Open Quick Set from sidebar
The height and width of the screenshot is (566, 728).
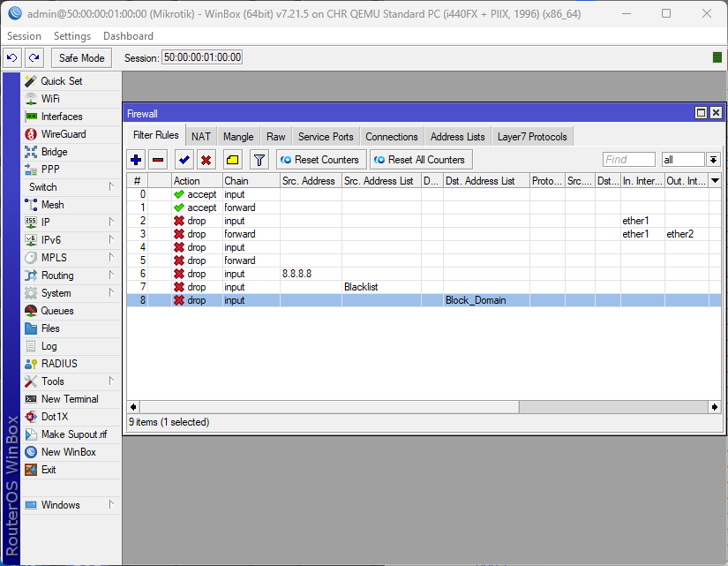pos(71,81)
